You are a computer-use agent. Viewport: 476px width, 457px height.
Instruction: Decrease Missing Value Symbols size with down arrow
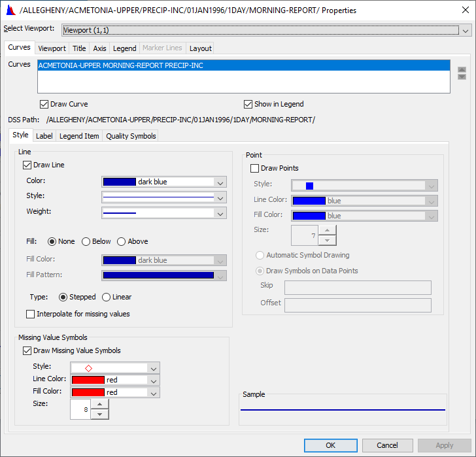pos(99,414)
